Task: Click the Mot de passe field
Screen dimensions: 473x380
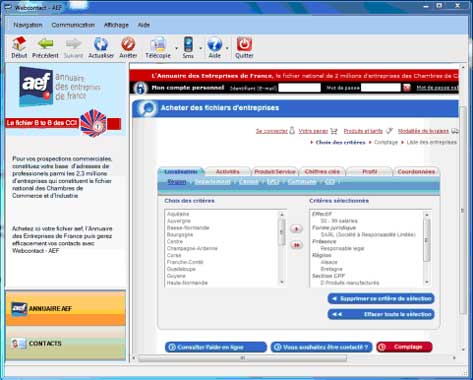Action: click(381, 87)
